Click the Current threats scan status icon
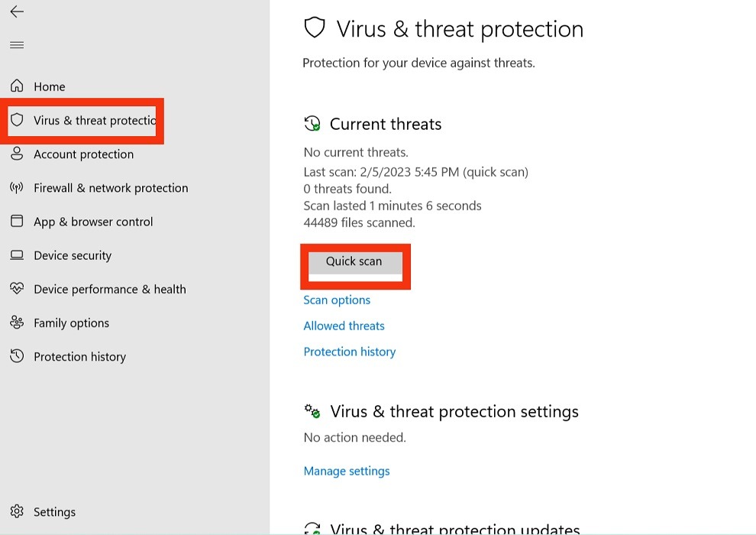756x535 pixels. 312,123
